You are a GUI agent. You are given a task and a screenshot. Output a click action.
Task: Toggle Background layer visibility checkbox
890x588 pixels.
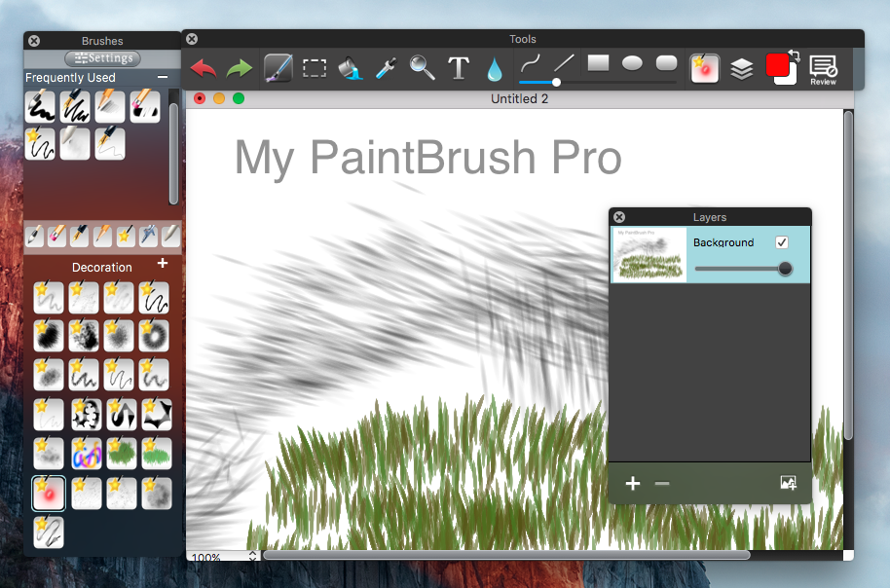(x=782, y=242)
